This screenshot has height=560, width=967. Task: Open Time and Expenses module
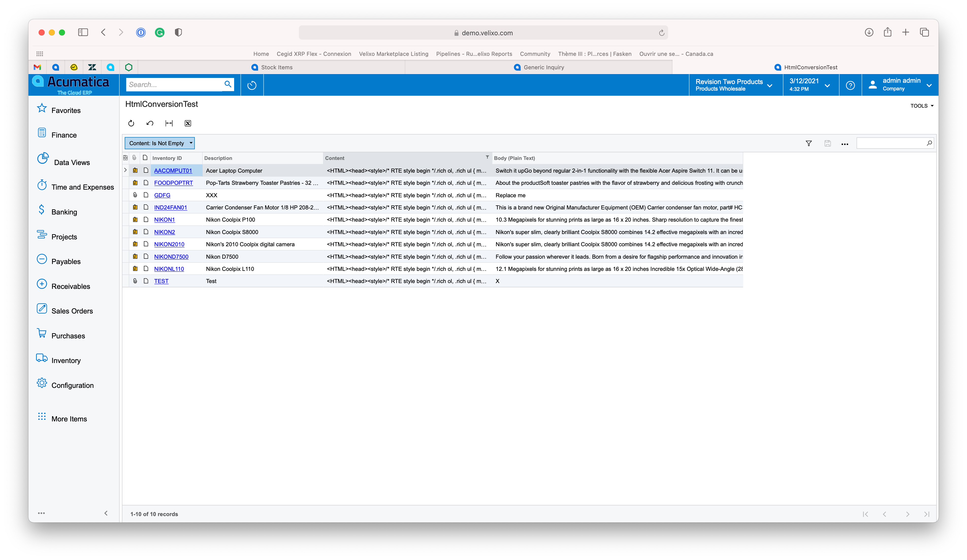pos(83,187)
